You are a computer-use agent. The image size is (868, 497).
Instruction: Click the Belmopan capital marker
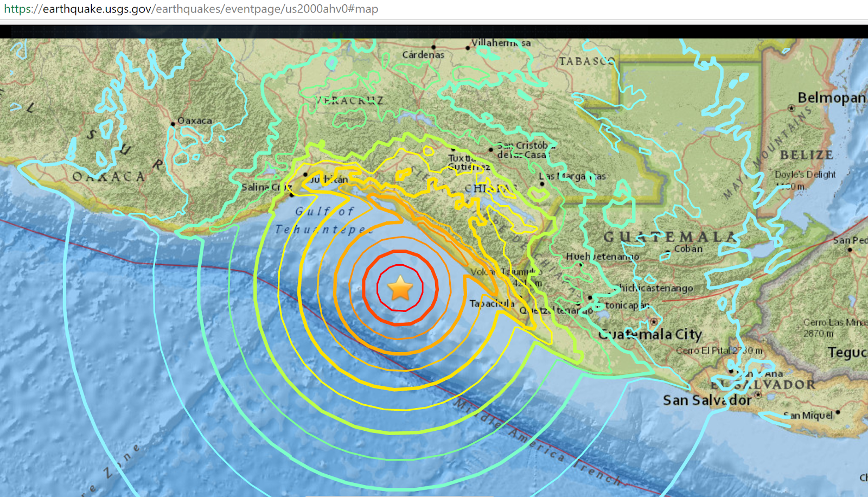click(x=791, y=108)
